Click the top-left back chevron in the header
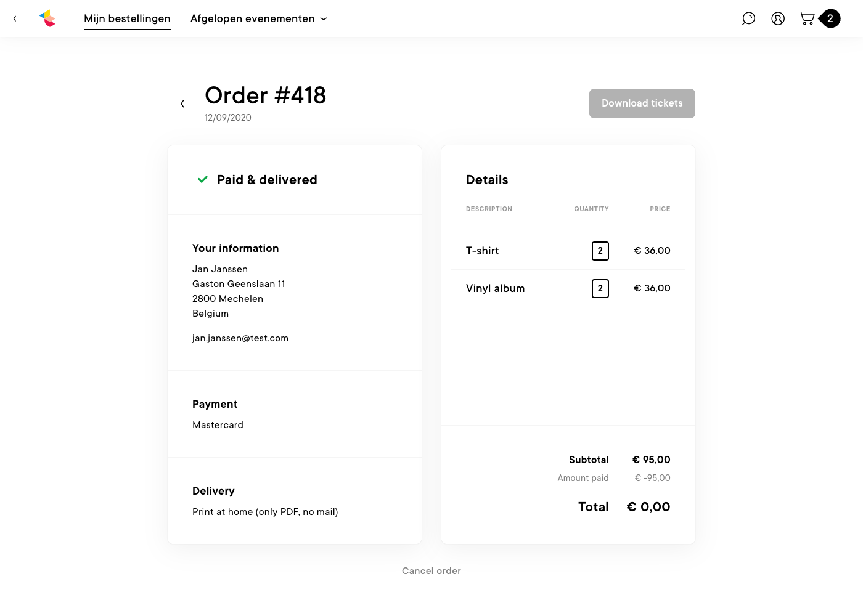Screen dimensions: 863x616 (15, 18)
